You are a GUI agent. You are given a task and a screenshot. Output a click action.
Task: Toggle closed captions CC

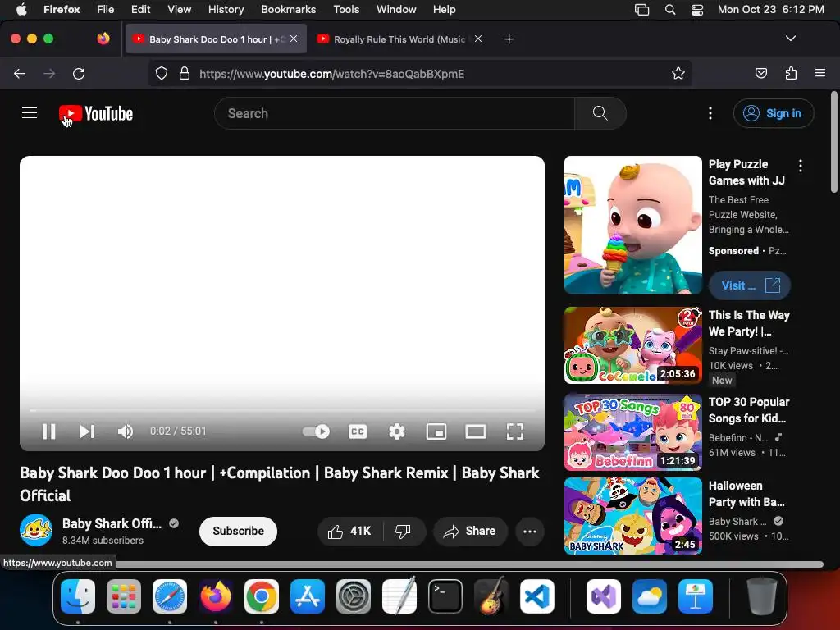click(x=358, y=431)
